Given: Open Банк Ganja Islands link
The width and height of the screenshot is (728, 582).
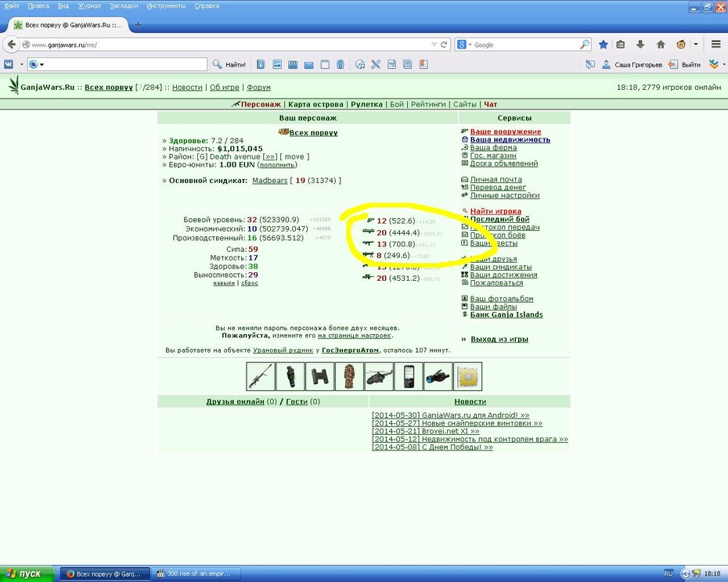Looking at the screenshot, I should (x=506, y=314).
